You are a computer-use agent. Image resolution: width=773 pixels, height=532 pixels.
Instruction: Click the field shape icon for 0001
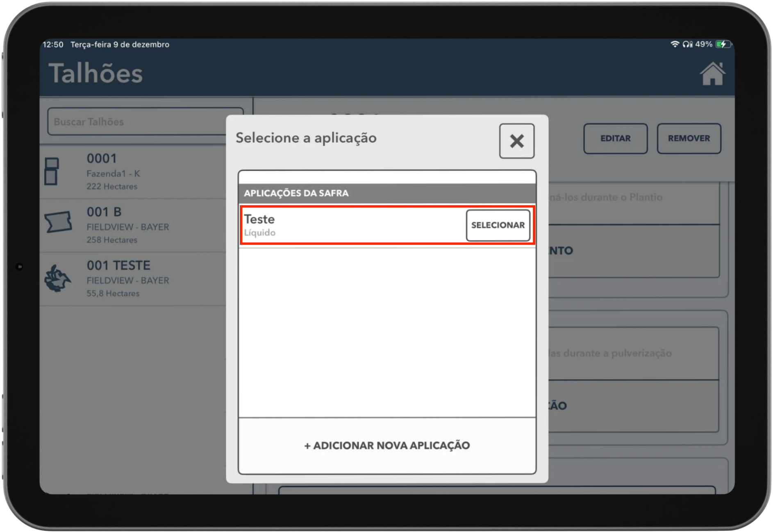52,172
